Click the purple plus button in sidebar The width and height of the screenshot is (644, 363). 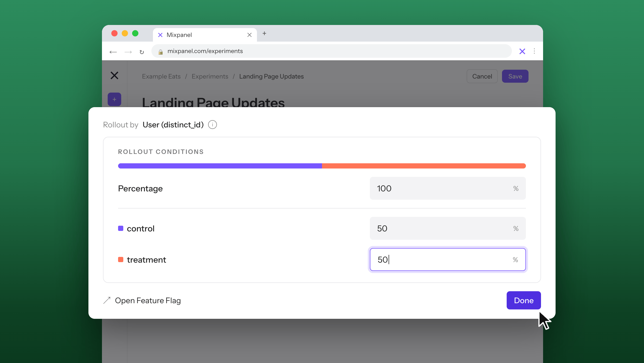(114, 99)
